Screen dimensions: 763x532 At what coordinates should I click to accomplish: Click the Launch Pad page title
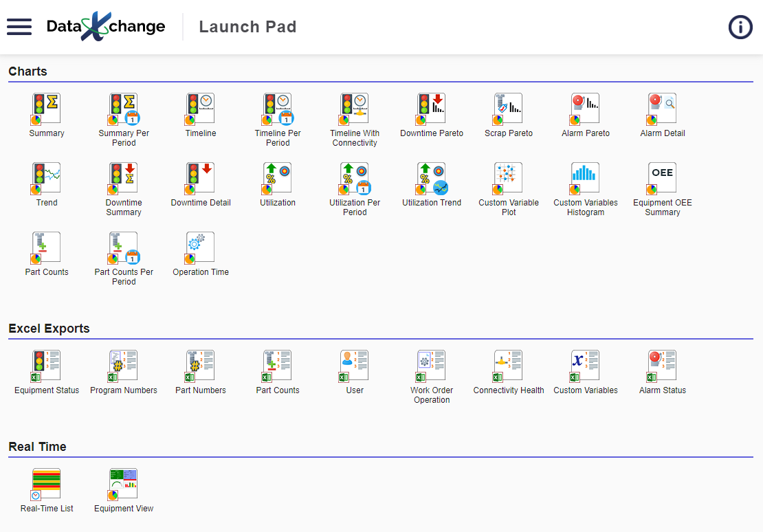click(247, 27)
